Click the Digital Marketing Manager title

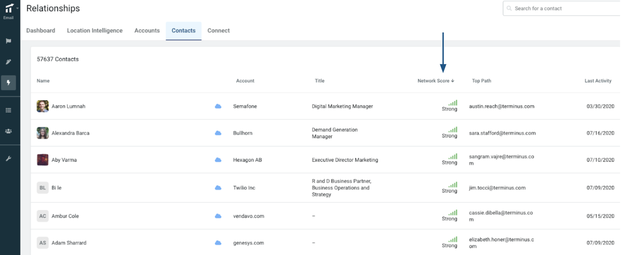click(x=342, y=106)
